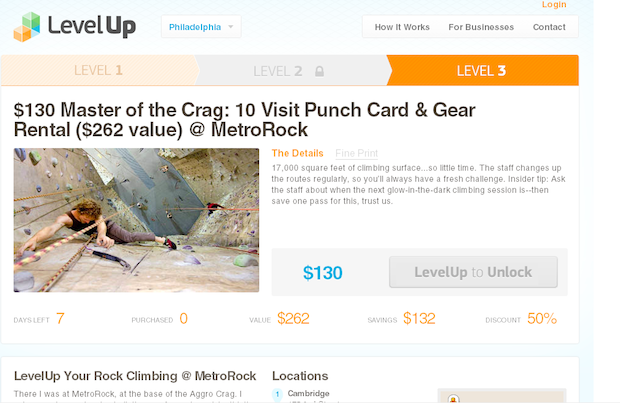Click the map pin marker icon
The image size is (620, 403).
[x=453, y=397]
